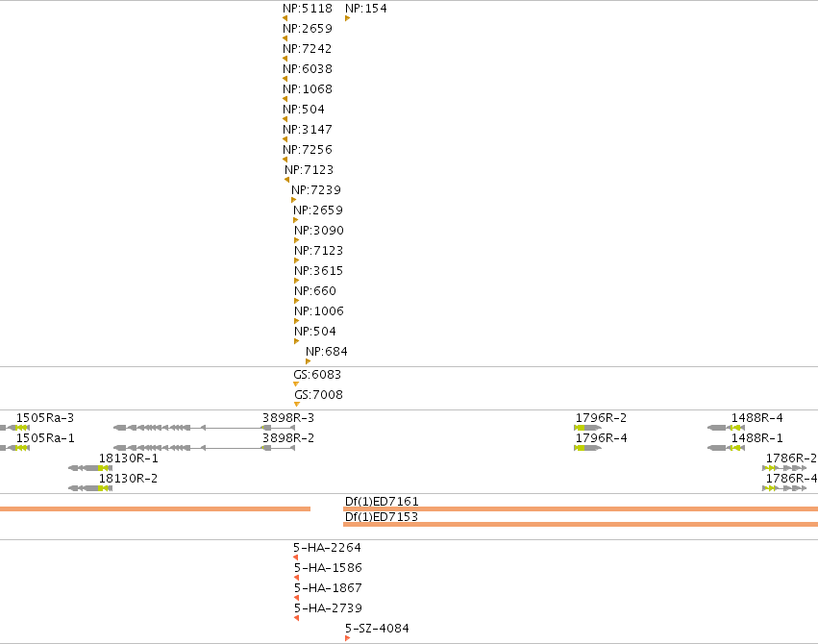The width and height of the screenshot is (818, 644).
Task: Open the Df(1)ED7153 text label
Action: [x=382, y=517]
